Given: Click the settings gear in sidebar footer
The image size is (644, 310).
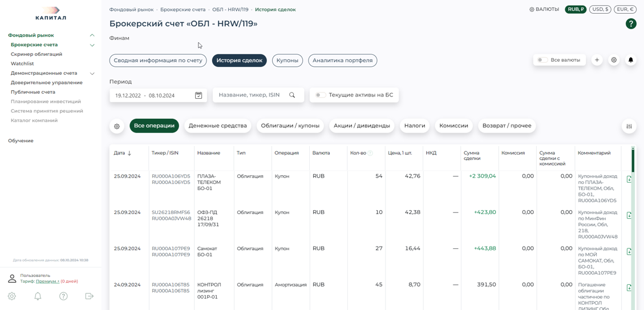Looking at the screenshot, I should pyautogui.click(x=12, y=296).
